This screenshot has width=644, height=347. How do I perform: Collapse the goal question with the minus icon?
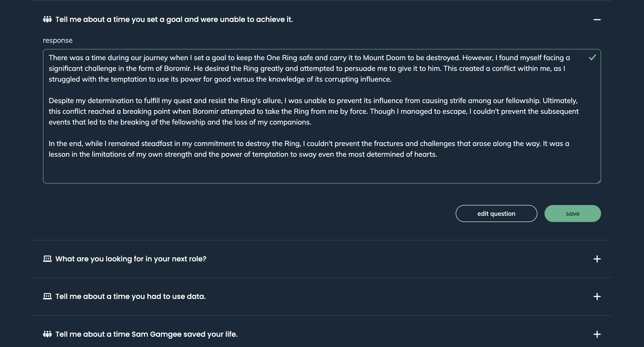pos(597,19)
